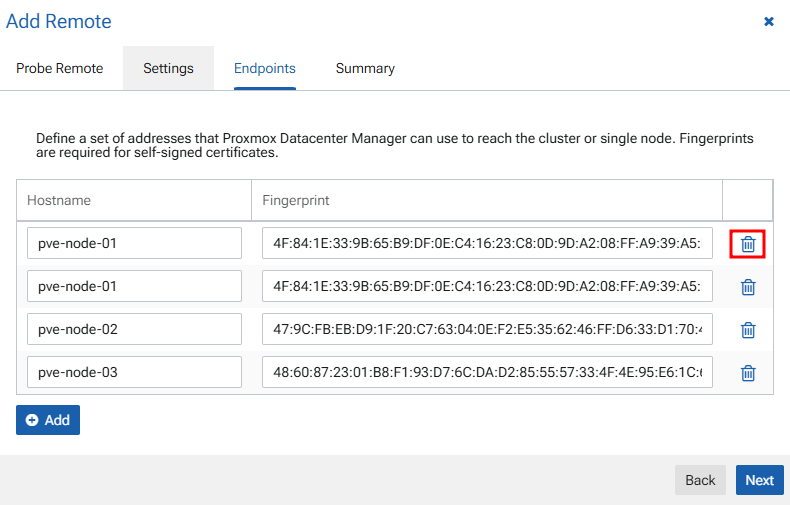Open the Settings tab

[x=168, y=68]
